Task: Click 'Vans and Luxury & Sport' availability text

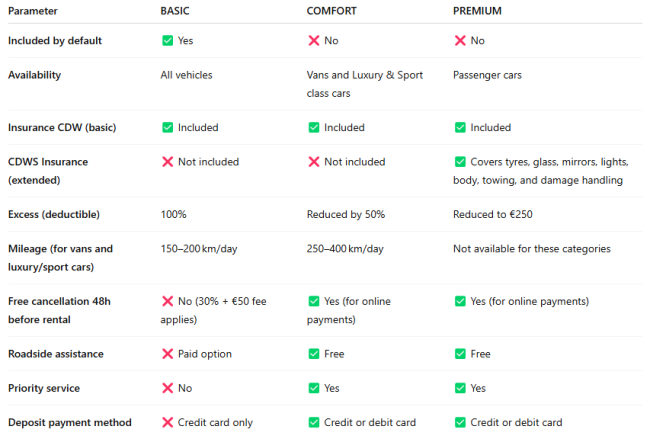Action: coord(365,75)
